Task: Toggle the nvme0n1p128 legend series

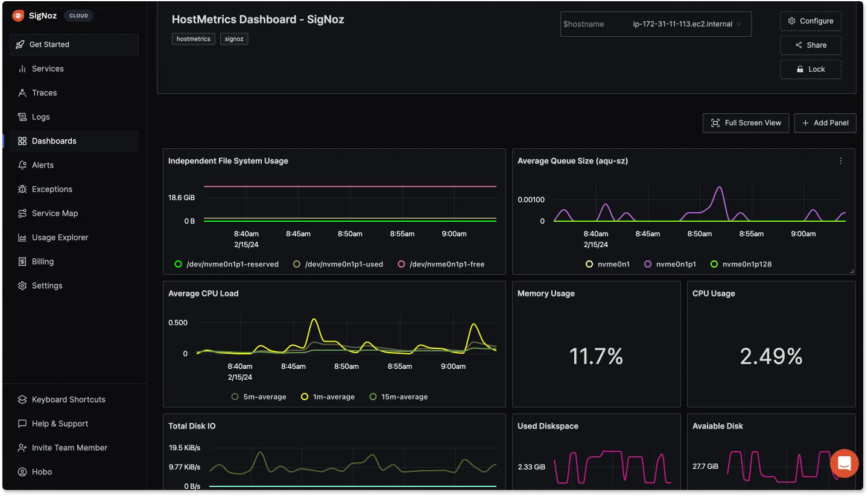Action: pos(741,264)
